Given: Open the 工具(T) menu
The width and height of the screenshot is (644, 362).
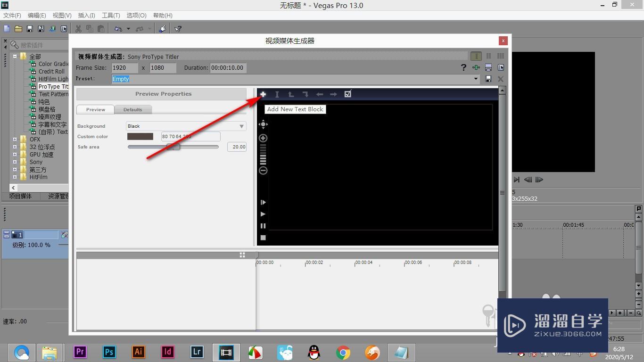Looking at the screenshot, I should 111,16.
